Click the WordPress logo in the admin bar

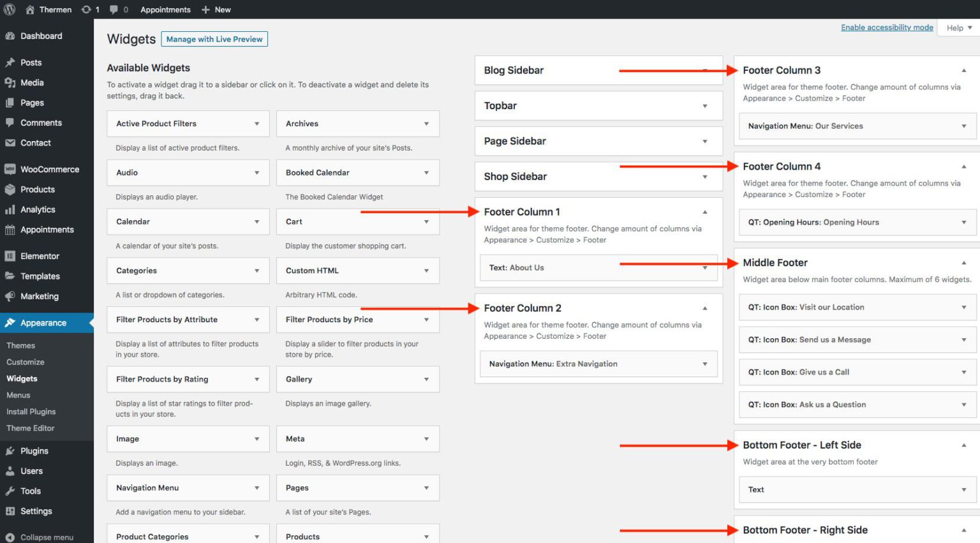[x=8, y=9]
